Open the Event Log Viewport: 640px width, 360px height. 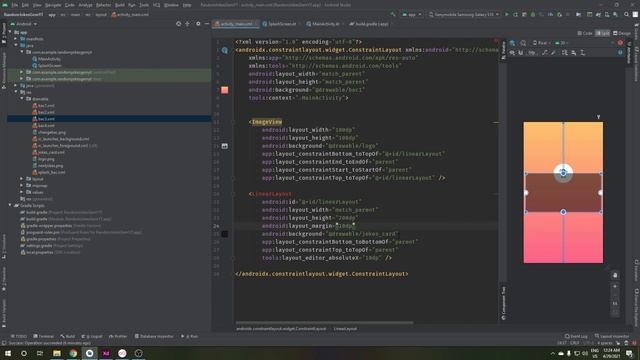coord(576,336)
